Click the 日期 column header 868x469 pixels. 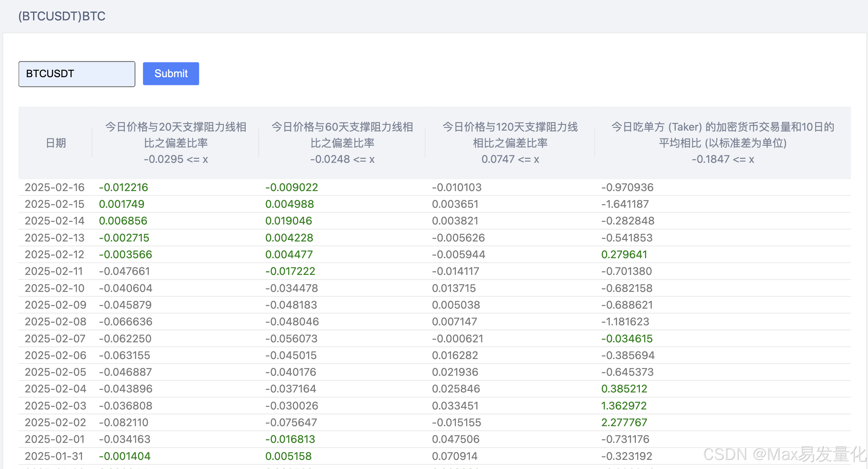tap(56, 143)
